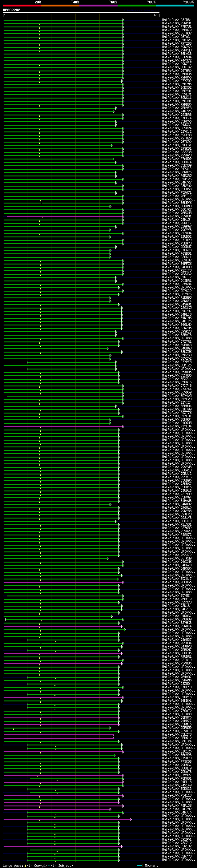Screen dimensions: 197x868
Task: Click the red 20% identity legend segment
Action: click(x=22, y=6)
